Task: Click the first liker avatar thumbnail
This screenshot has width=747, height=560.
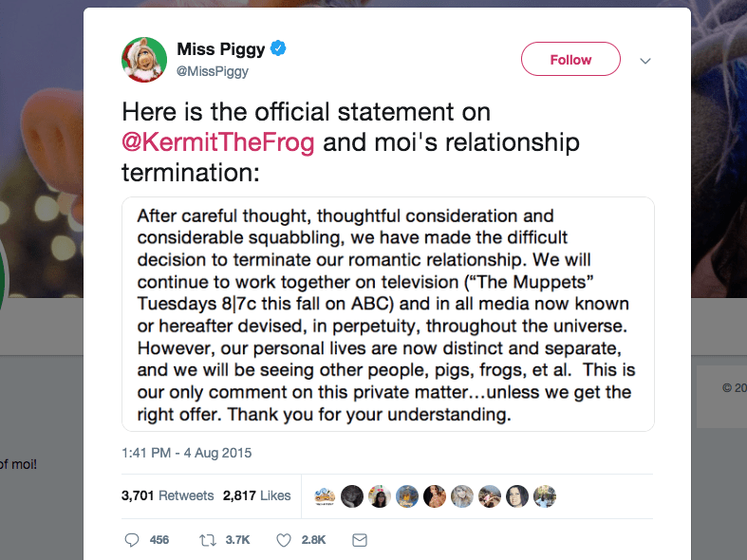Action: [x=325, y=496]
